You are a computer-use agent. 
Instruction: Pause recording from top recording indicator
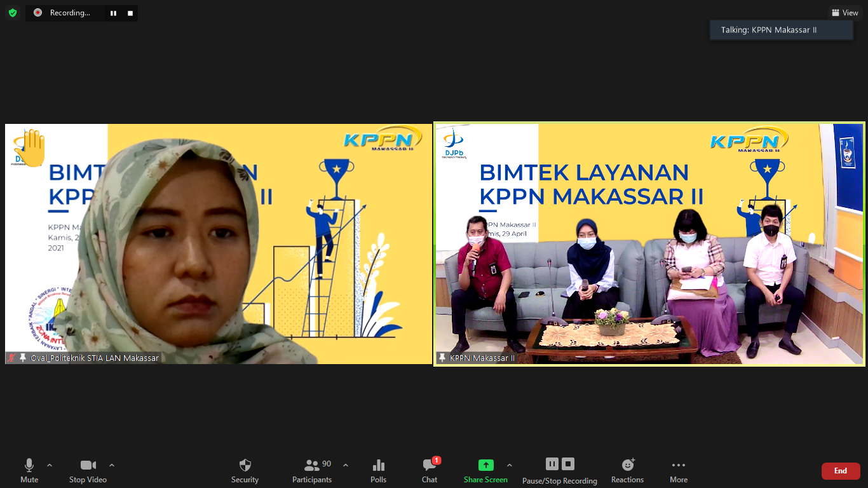(113, 13)
